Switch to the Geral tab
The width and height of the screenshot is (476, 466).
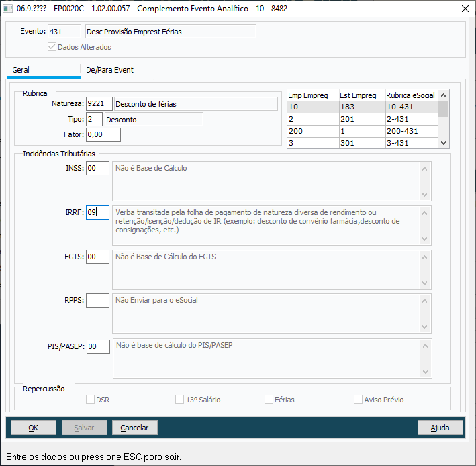coord(44,70)
